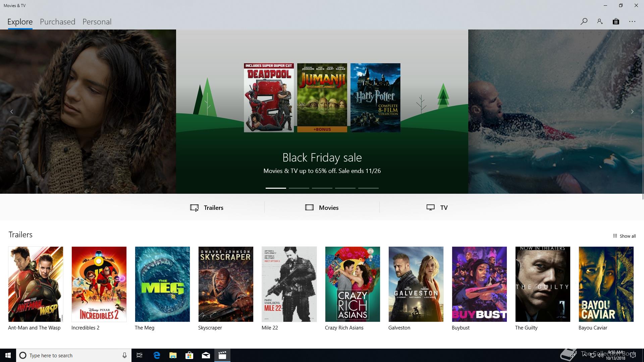Click the 'Crazy Rich Asians' title text
The image size is (644, 362).
pyautogui.click(x=344, y=328)
